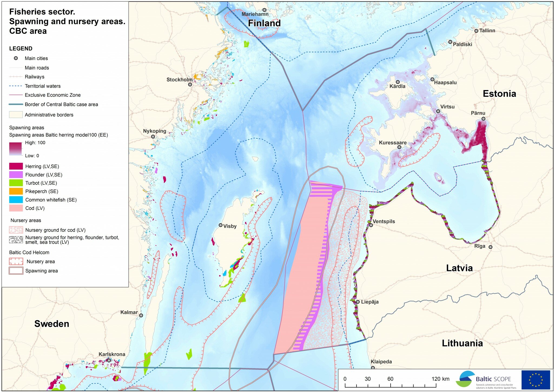The height and width of the screenshot is (392, 554).
Task: Click the Pärnu city marker dot
Action: click(483, 118)
